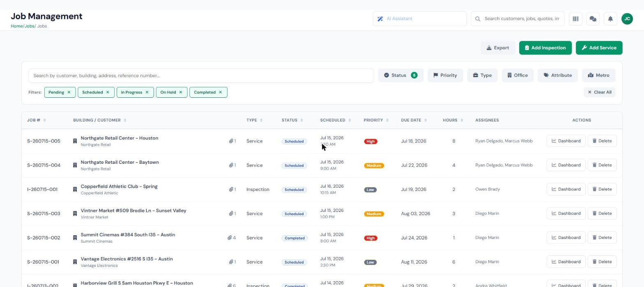Delete job S-260715-005
Image resolution: width=644 pixels, height=287 pixels.
coord(602,141)
